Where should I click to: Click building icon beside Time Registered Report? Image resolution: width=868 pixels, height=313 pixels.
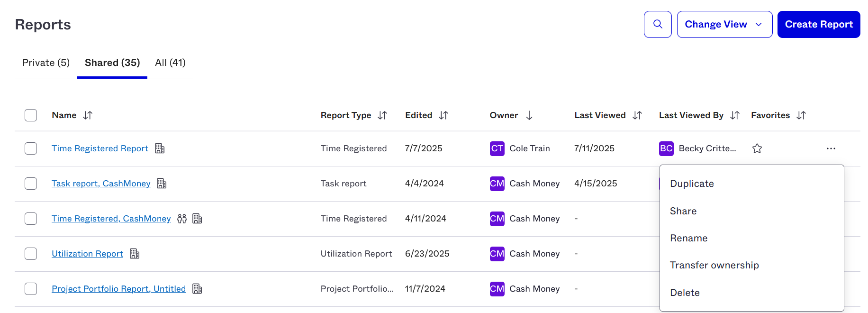[160, 148]
